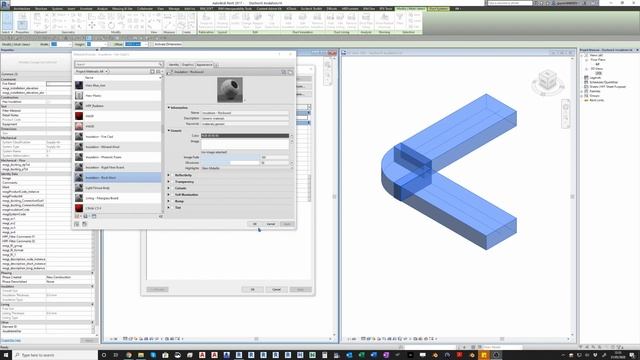Image resolution: width=640 pixels, height=360 pixels.
Task: Click OK in the background dialog
Action: pos(252,289)
